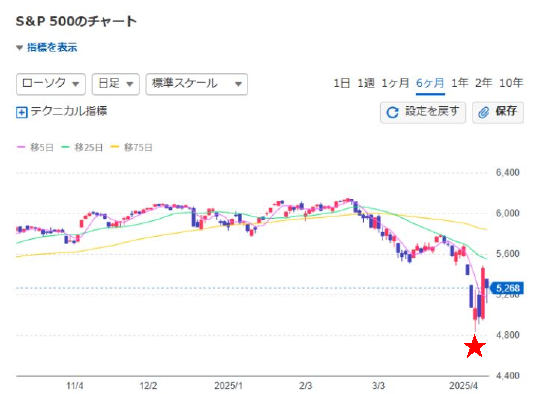Select the 2年 range tab
538x394 pixels.
tap(484, 83)
